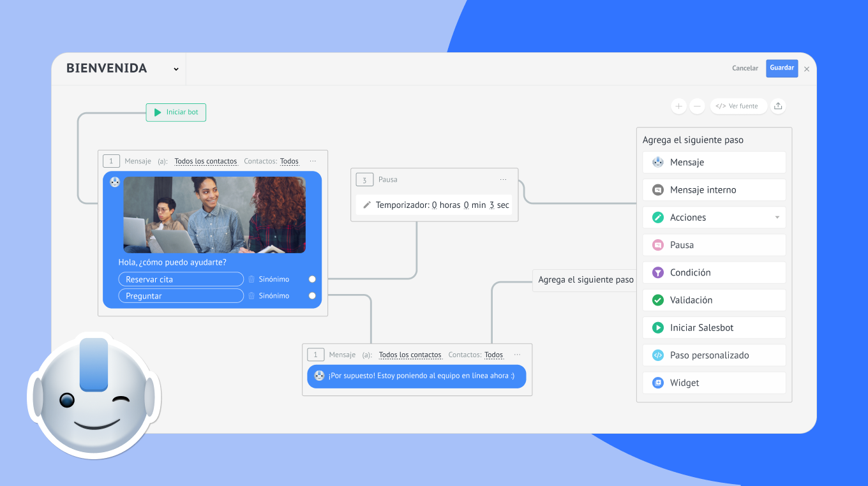The height and width of the screenshot is (486, 868).
Task: Click the Iniciar bot button
Action: click(176, 112)
